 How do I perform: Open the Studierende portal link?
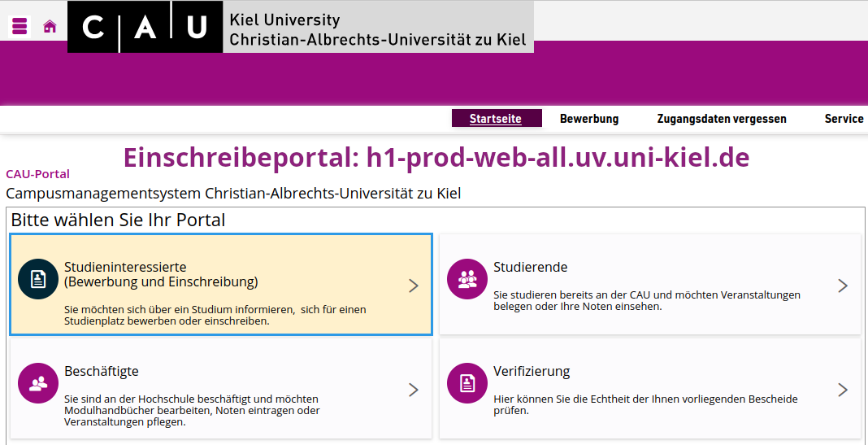point(531,267)
